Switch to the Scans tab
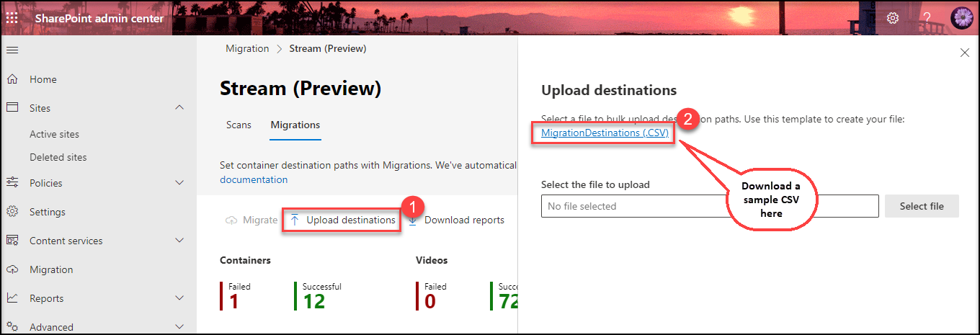This screenshot has height=335, width=980. 239,125
